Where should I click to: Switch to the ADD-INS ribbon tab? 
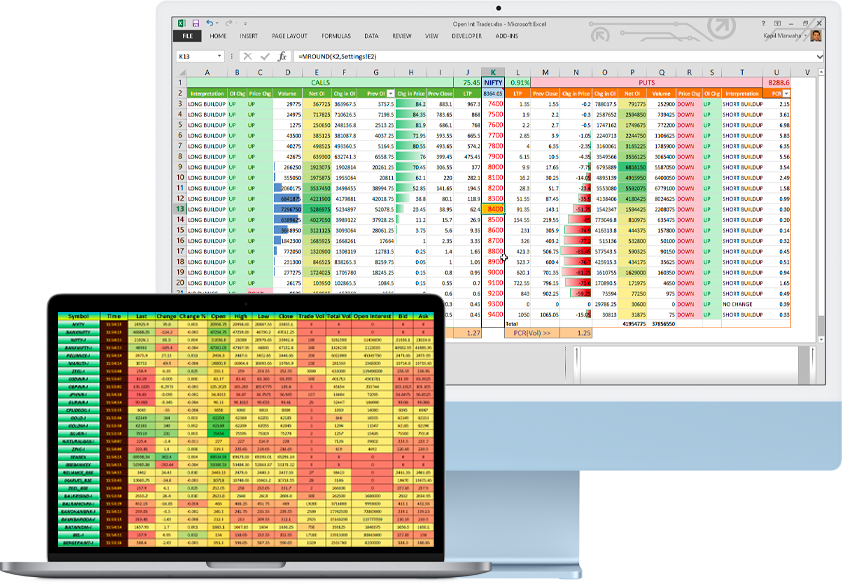coord(508,36)
